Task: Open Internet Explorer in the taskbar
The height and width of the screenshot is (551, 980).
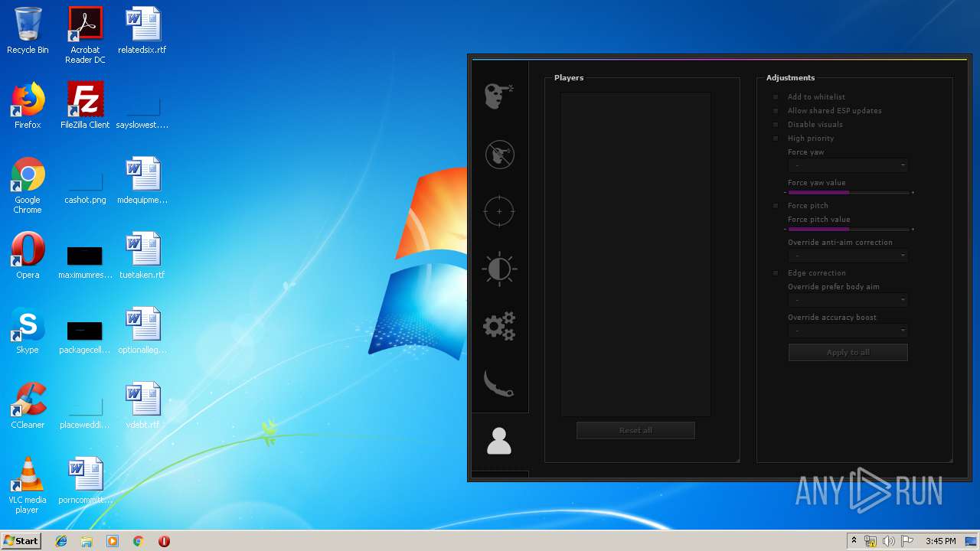Action: tap(61, 541)
